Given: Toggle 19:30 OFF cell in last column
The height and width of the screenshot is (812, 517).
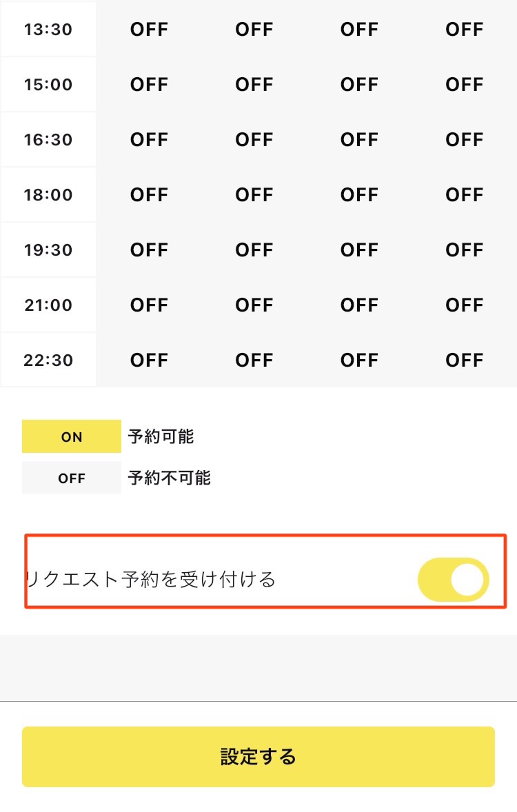Looking at the screenshot, I should click(464, 250).
